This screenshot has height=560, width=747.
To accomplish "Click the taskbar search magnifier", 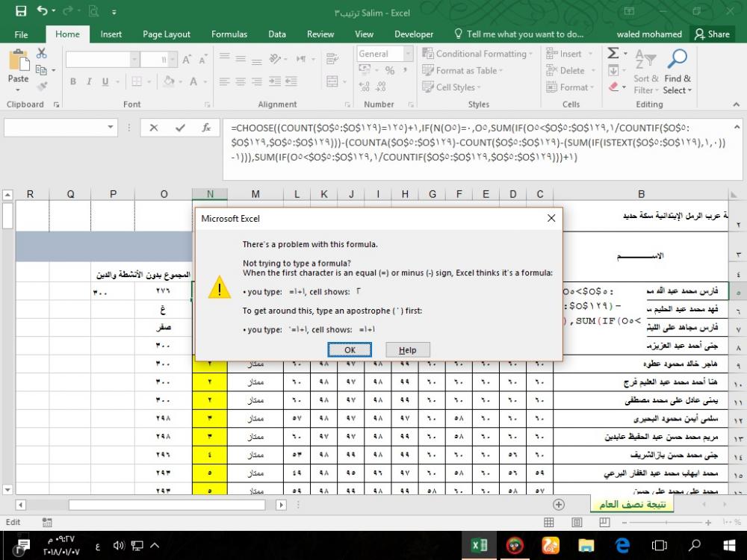I will (694, 545).
